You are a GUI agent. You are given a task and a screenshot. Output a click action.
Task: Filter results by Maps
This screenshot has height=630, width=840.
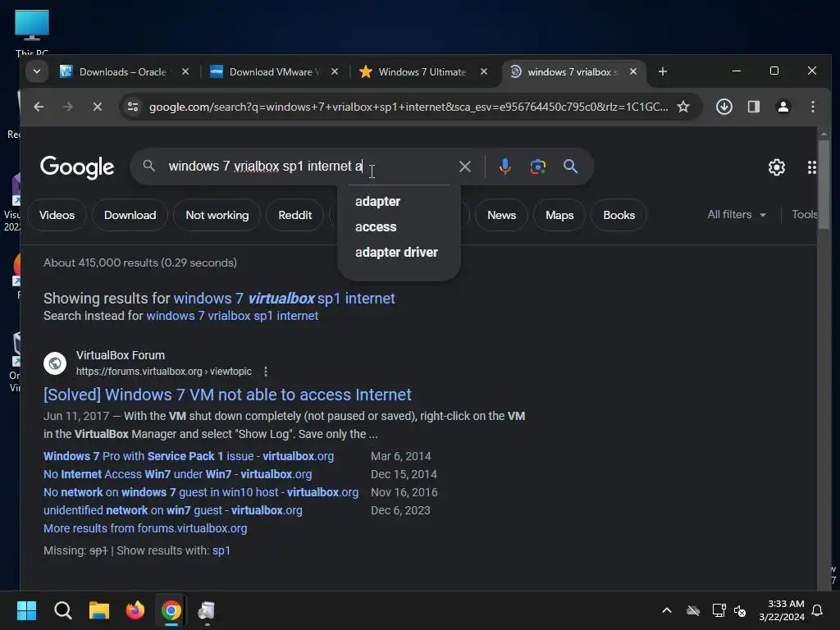[x=559, y=215]
